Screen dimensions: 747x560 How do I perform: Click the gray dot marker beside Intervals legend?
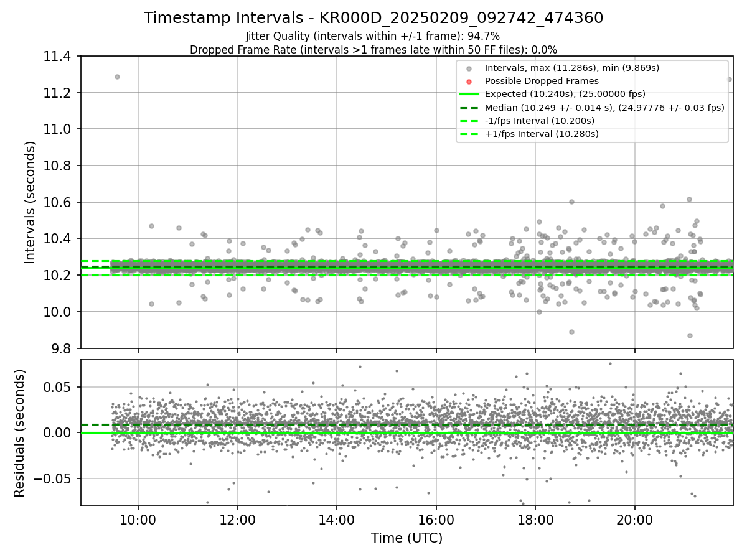(469, 68)
